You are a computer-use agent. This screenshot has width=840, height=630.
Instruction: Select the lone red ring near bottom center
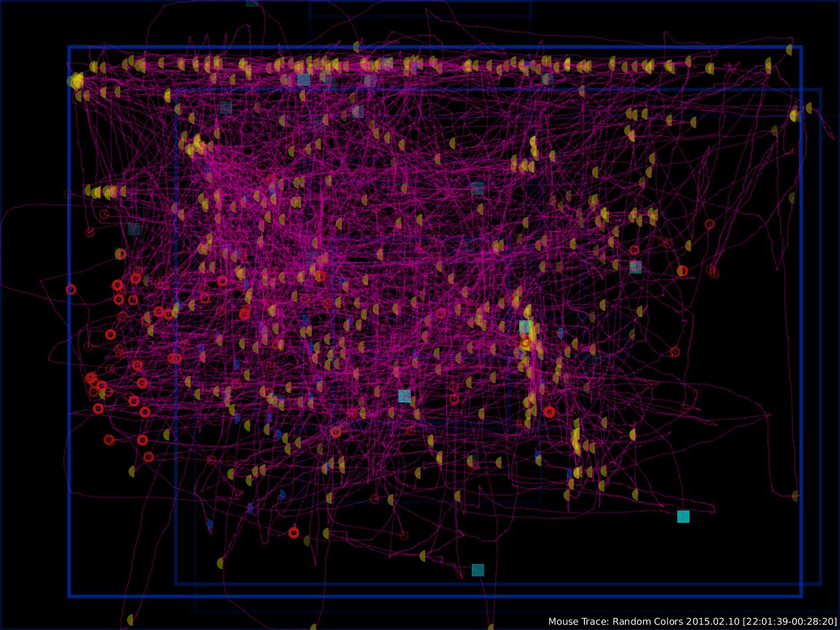pyautogui.click(x=293, y=533)
